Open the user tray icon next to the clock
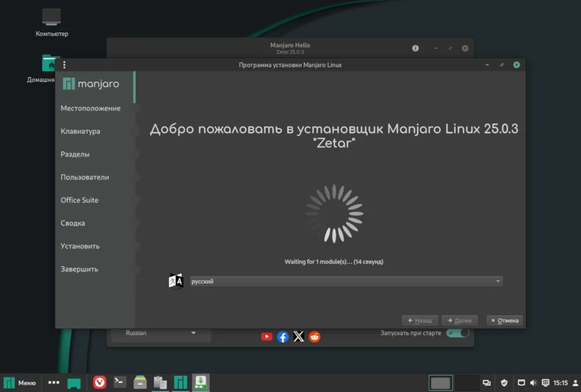Image resolution: width=581 pixels, height=392 pixels. point(575,383)
